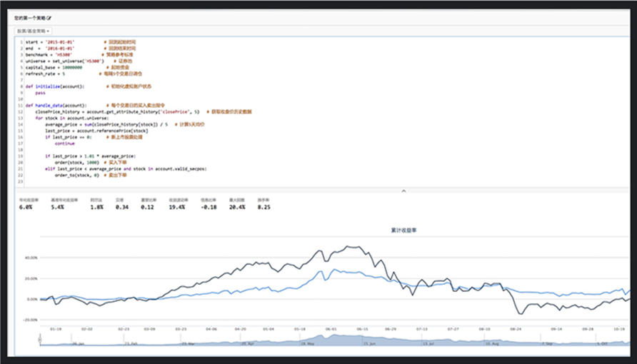Image resolution: width=637 pixels, height=364 pixels.
Task: Click the 20.4% max drawdown statistic
Action: tap(237, 207)
